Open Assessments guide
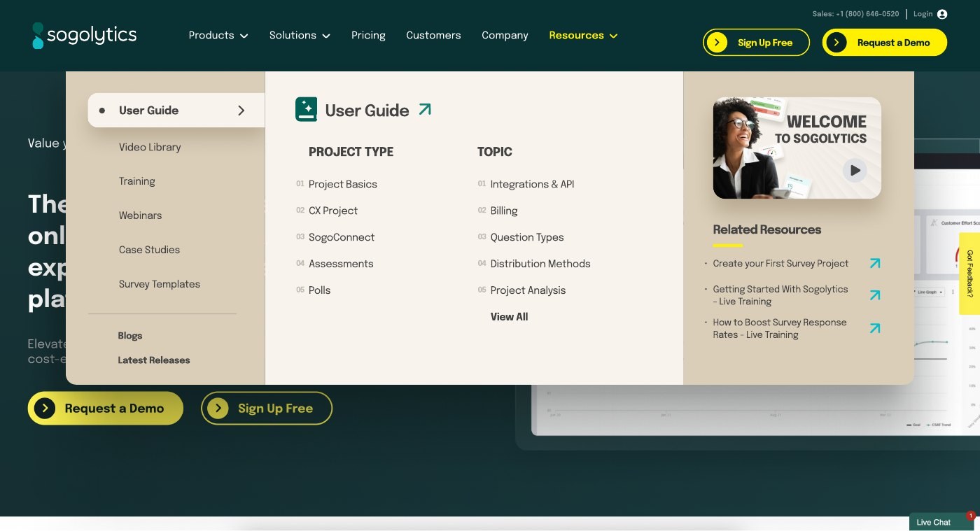Viewport: 980px width, 531px height. click(x=341, y=264)
